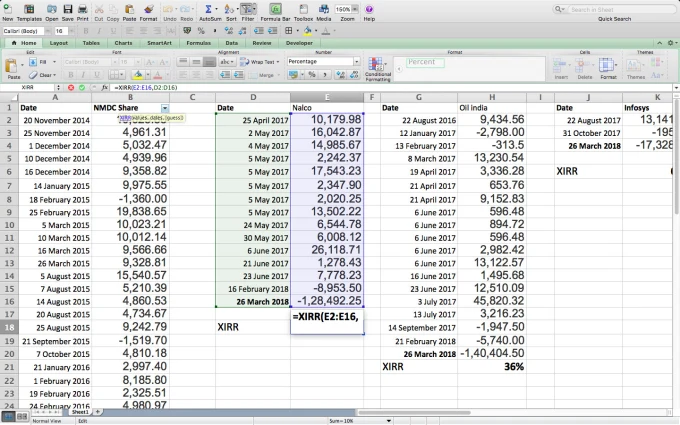
Task: Open the abc text orientation dropdown
Action: 227,62
